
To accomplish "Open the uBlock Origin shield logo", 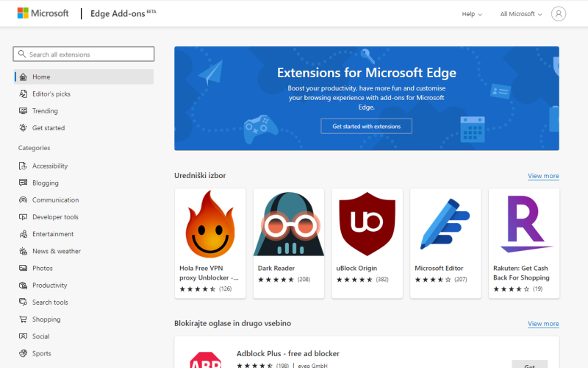I will (367, 224).
